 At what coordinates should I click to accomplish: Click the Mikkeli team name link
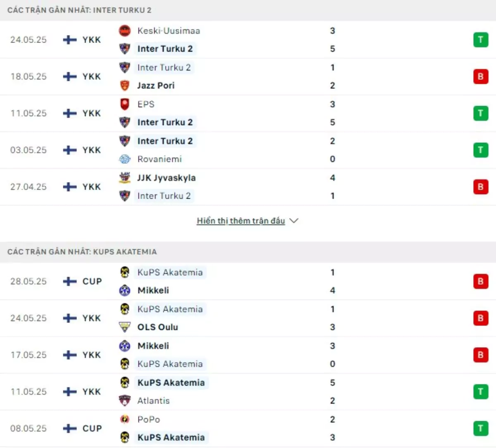point(153,290)
